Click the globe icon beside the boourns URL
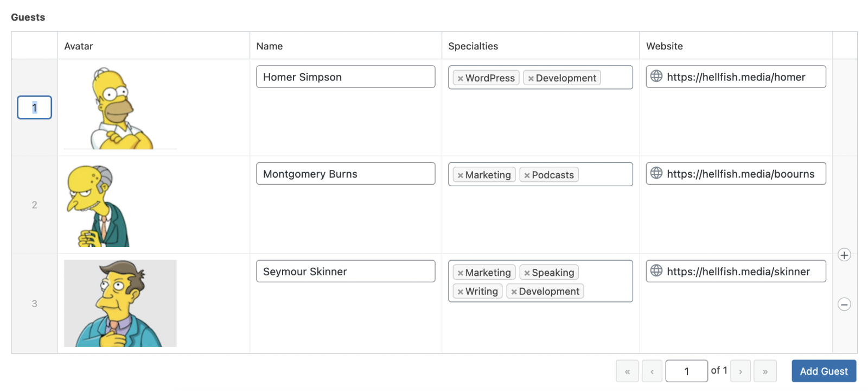The image size is (868, 391). (657, 174)
